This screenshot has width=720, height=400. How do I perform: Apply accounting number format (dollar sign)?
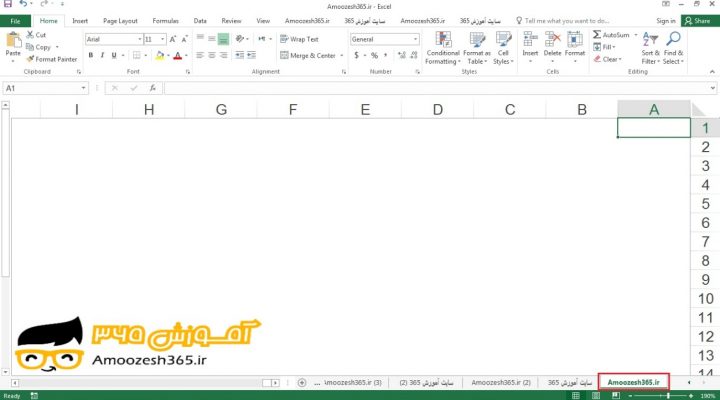coord(356,55)
